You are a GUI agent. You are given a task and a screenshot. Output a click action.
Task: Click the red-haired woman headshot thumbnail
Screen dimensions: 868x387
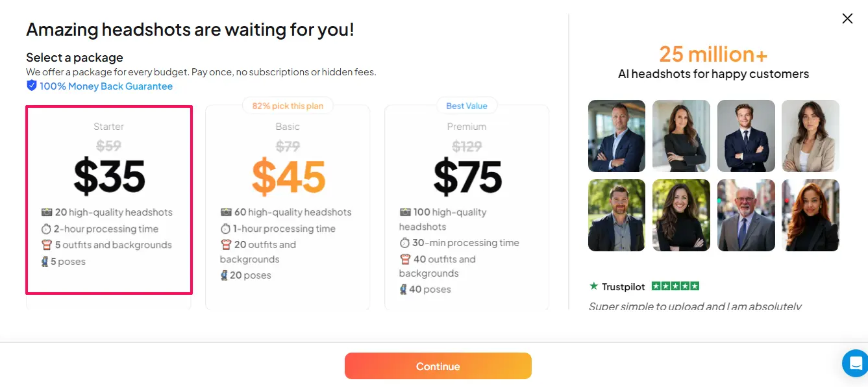[x=810, y=216]
